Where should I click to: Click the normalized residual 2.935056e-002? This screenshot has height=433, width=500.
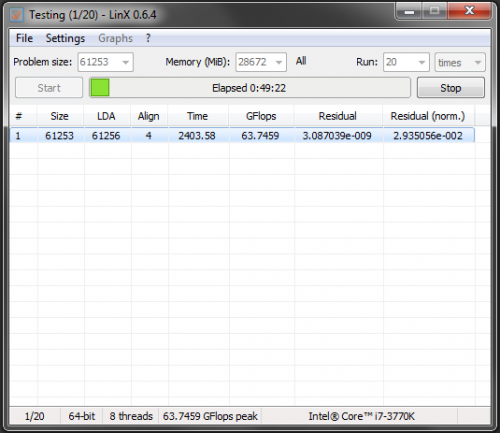[x=428, y=136]
